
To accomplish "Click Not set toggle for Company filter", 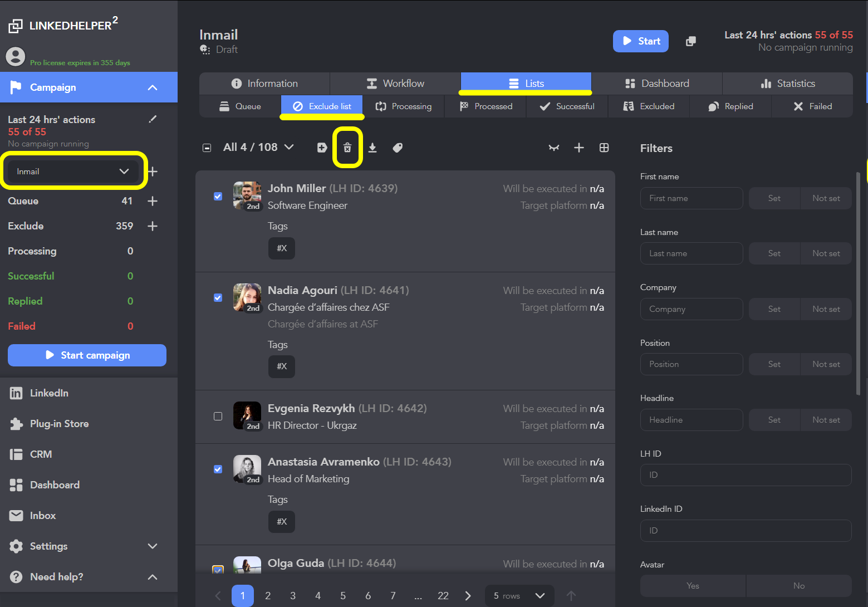I will [x=826, y=309].
